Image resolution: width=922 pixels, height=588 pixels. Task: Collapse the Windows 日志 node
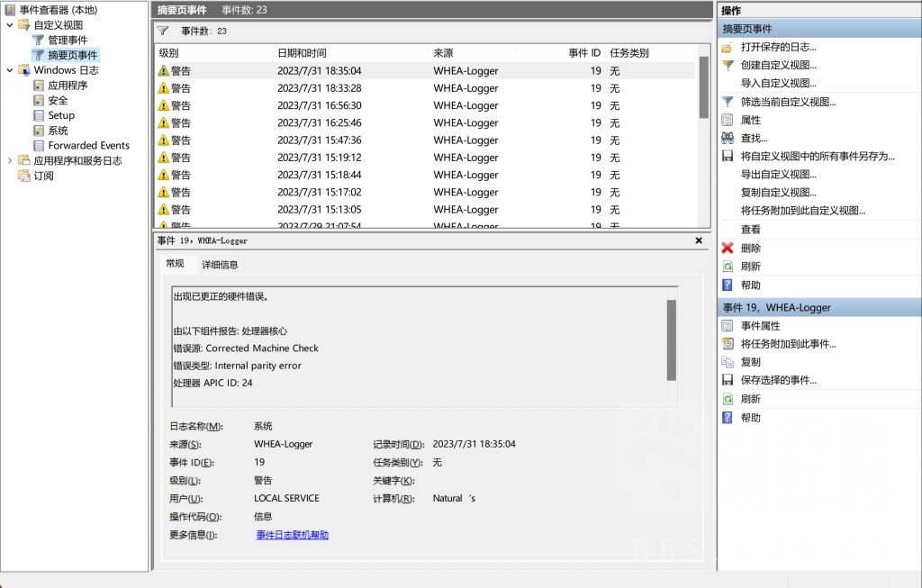click(12, 69)
